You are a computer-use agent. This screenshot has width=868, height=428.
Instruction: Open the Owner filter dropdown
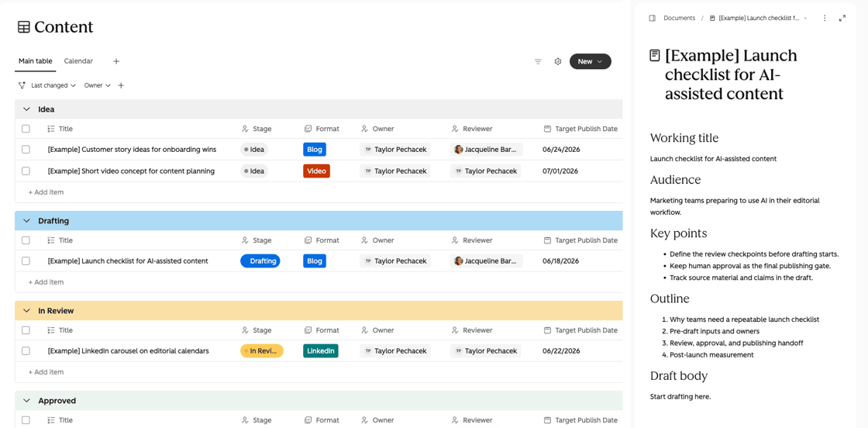(98, 85)
